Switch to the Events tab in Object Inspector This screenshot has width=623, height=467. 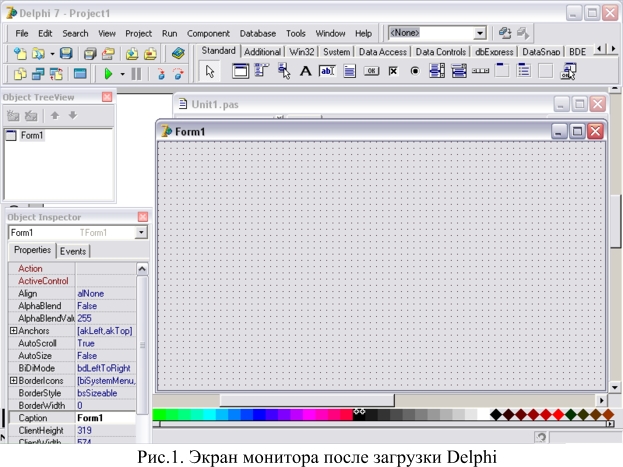click(x=73, y=251)
